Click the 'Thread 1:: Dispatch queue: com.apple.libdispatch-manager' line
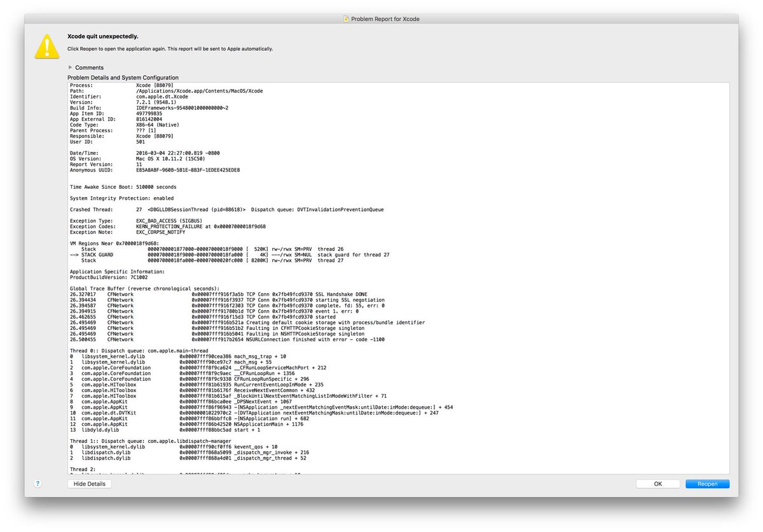The width and height of the screenshot is (763, 532). 150,441
